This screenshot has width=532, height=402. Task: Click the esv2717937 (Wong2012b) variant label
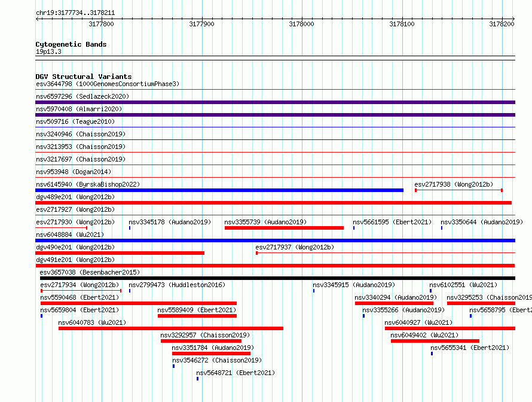(x=295, y=247)
